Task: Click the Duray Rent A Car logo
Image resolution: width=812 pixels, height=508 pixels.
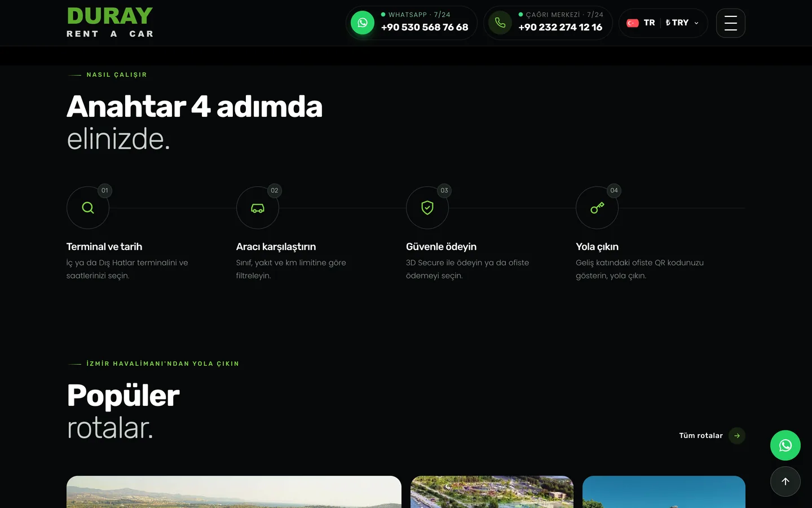Action: point(110,23)
